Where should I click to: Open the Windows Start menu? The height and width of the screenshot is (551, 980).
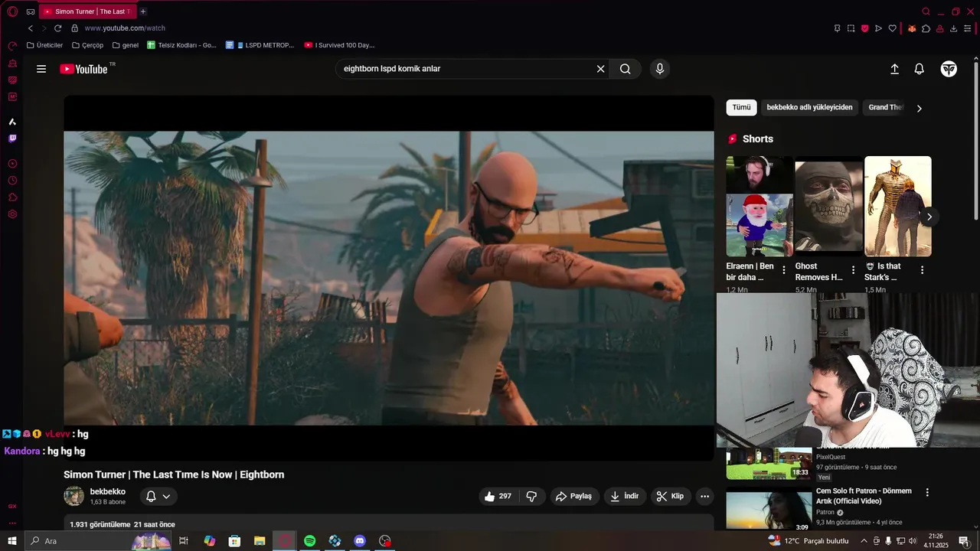[x=12, y=541]
